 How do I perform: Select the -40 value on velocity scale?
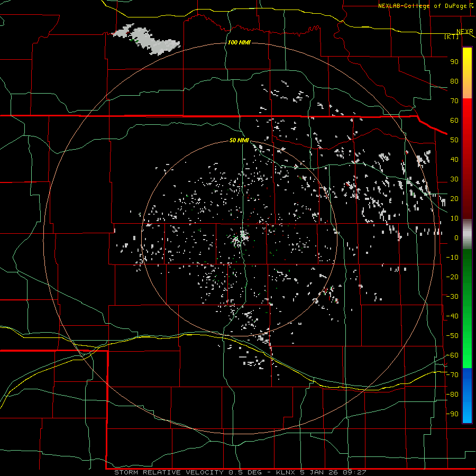pos(452,316)
